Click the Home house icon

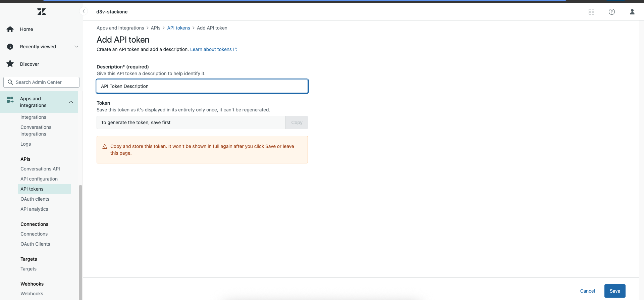coord(10,29)
